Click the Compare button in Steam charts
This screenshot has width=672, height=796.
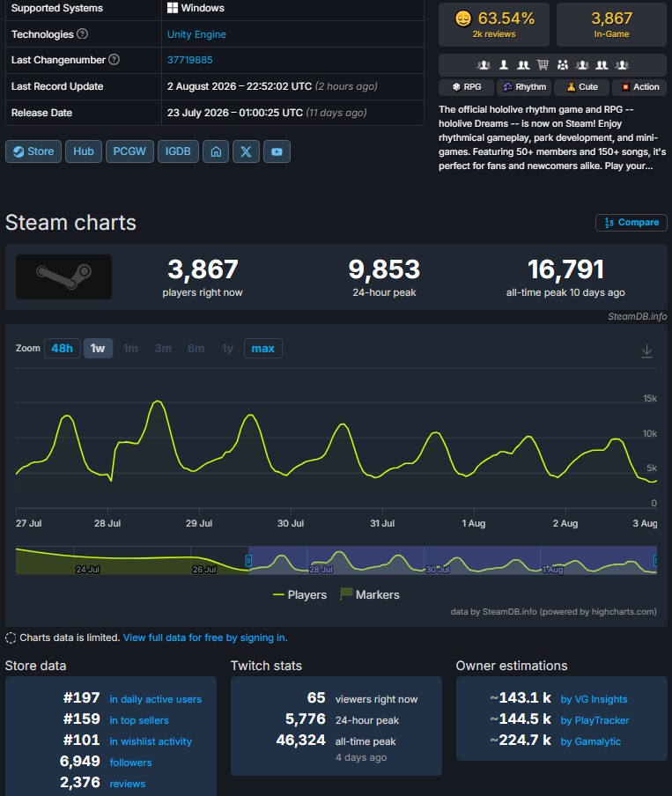click(x=631, y=223)
